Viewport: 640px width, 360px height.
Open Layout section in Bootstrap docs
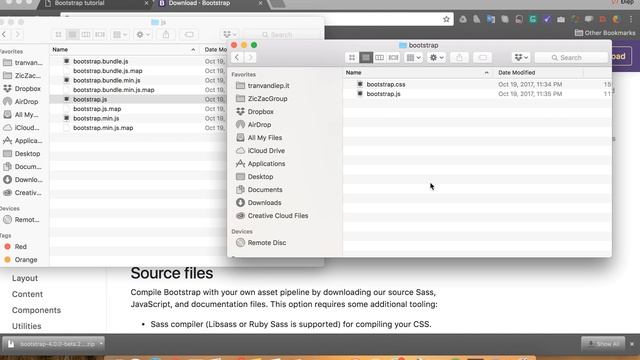pyautogui.click(x=25, y=278)
